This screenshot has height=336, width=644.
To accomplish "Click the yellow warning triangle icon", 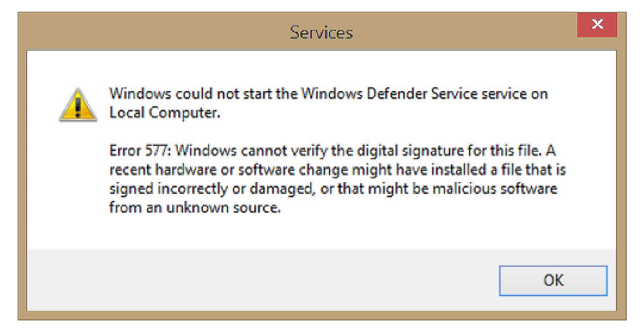I will (78, 105).
